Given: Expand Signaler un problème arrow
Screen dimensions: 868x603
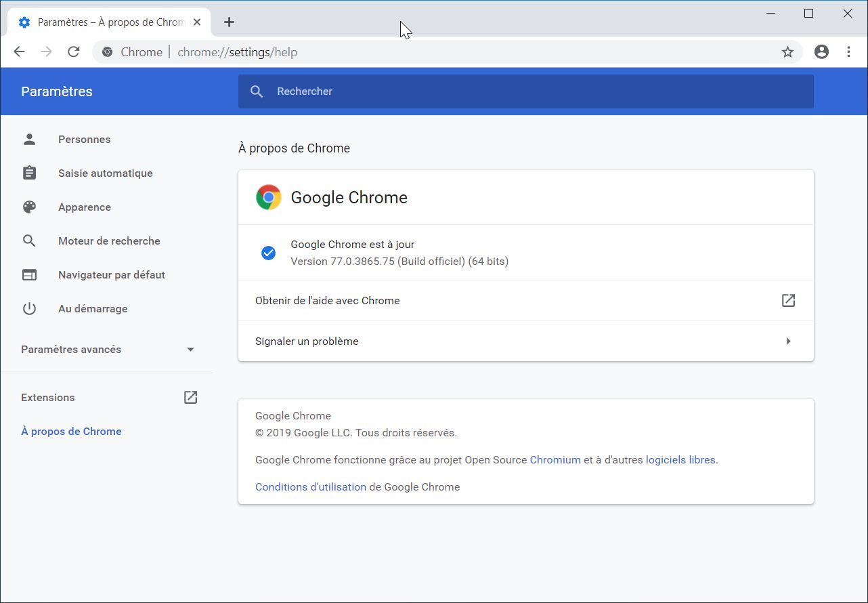Looking at the screenshot, I should 788,341.
